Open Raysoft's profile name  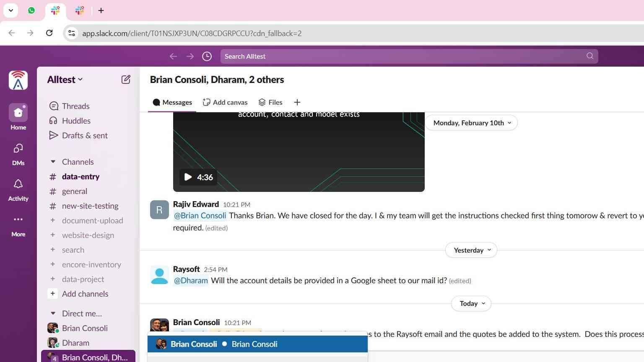[186, 269]
